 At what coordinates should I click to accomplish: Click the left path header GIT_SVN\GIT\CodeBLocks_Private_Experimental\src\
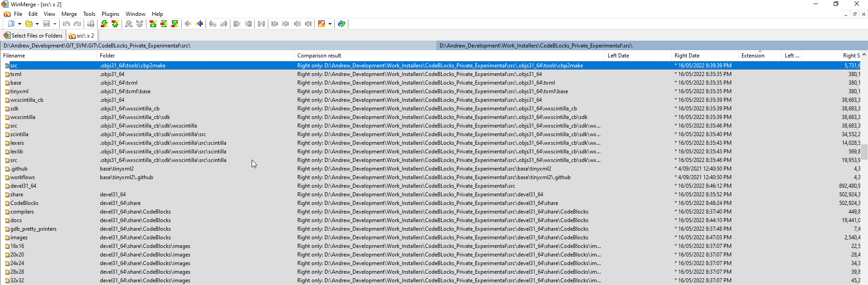point(218,46)
